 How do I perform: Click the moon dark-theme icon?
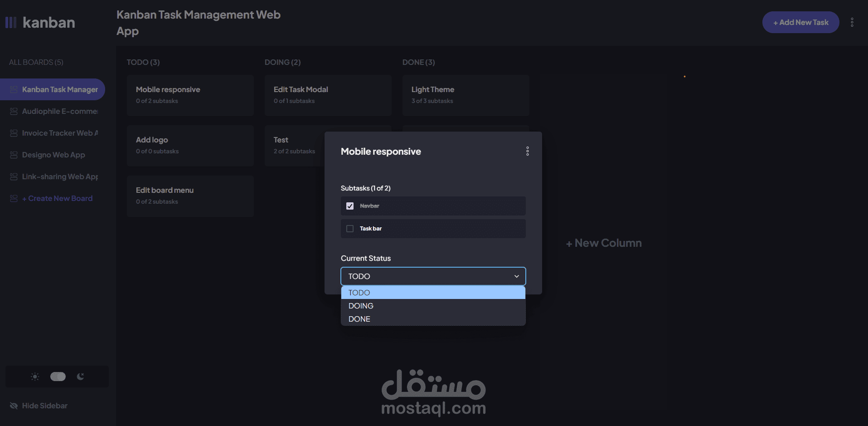pyautogui.click(x=81, y=377)
